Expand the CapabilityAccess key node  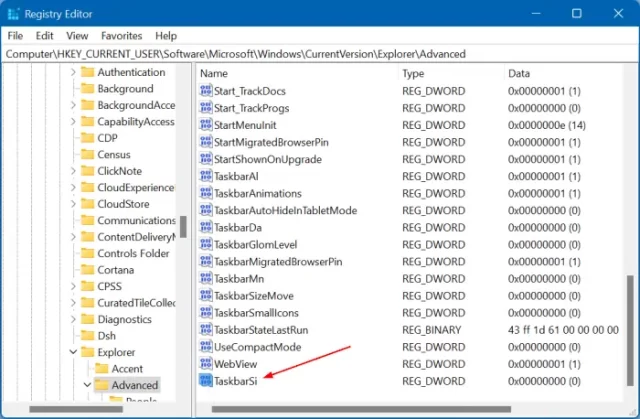(73, 122)
